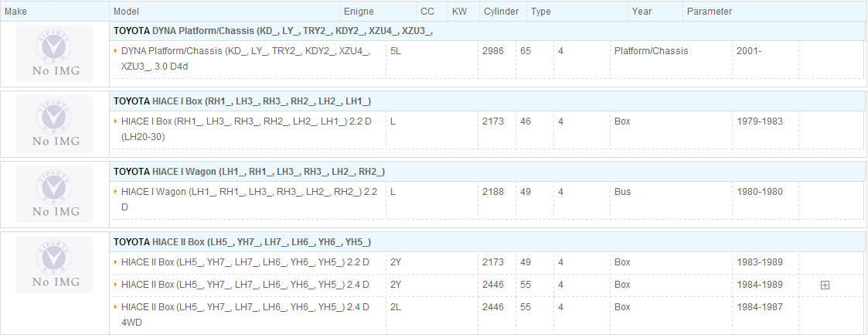Image resolution: width=868 pixels, height=335 pixels.
Task: Open the No IMG thumbnail for TOYOTA DYNA
Action: pos(54,53)
